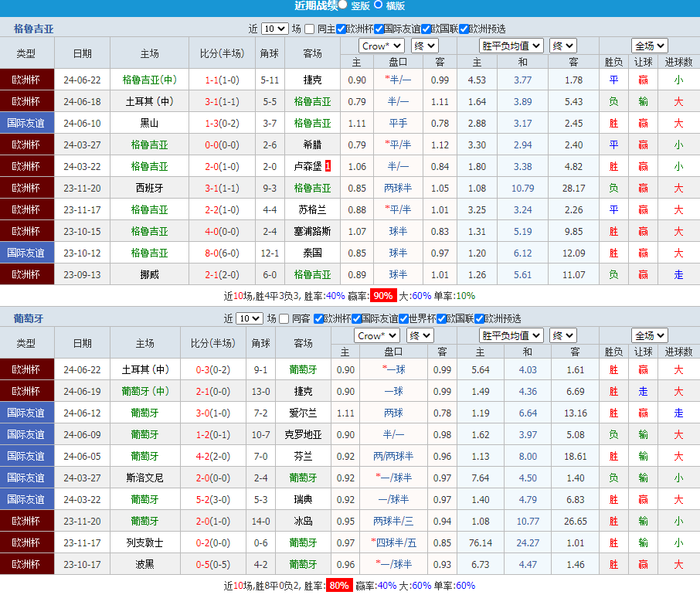Click the red 80% 胜率 badge

point(338,586)
